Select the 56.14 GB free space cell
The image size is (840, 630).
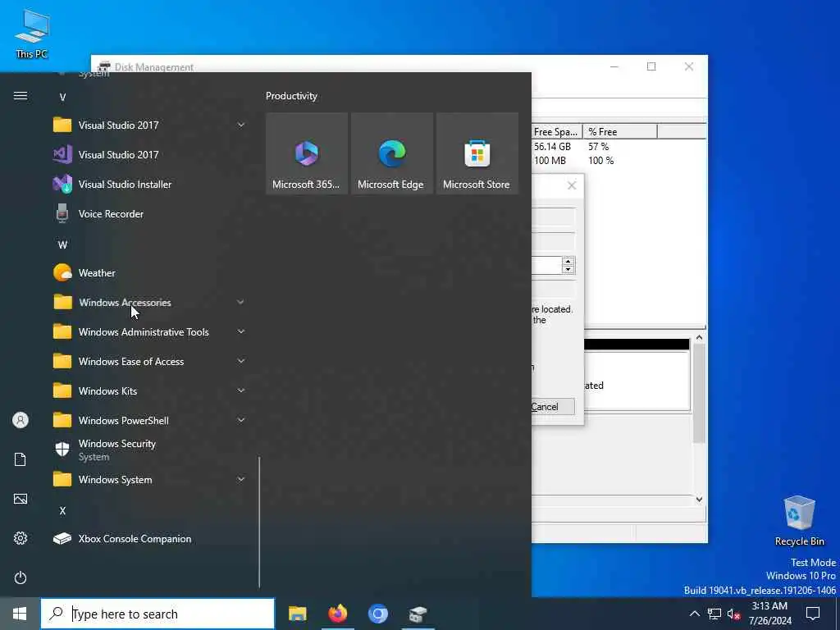pyautogui.click(x=552, y=146)
